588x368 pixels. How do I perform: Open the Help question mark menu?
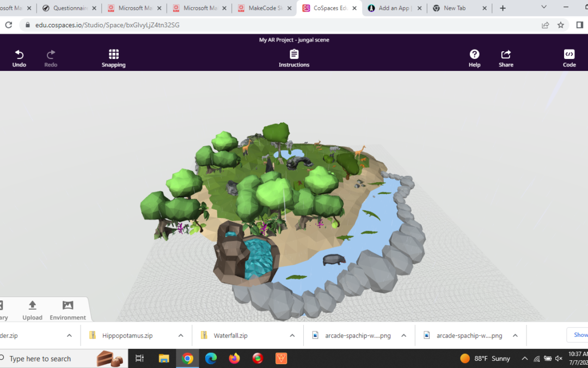[474, 58]
